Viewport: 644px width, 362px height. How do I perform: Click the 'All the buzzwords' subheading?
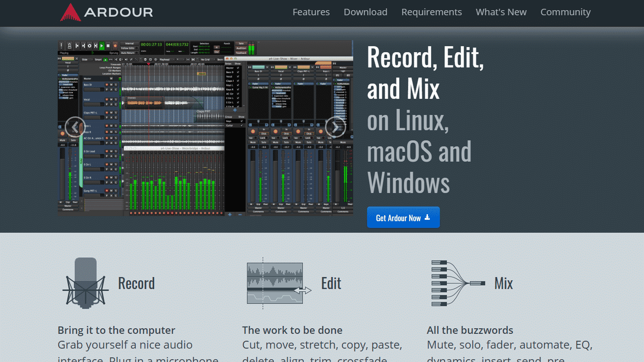pos(470,330)
